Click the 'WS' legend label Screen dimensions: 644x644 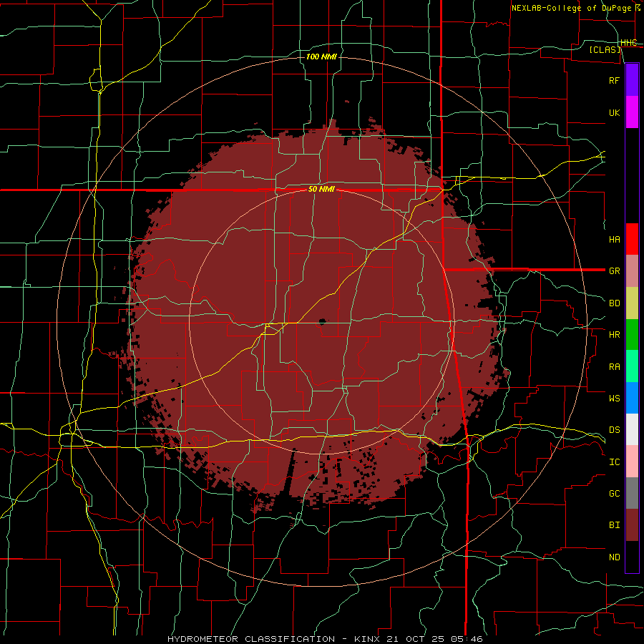[614, 398]
